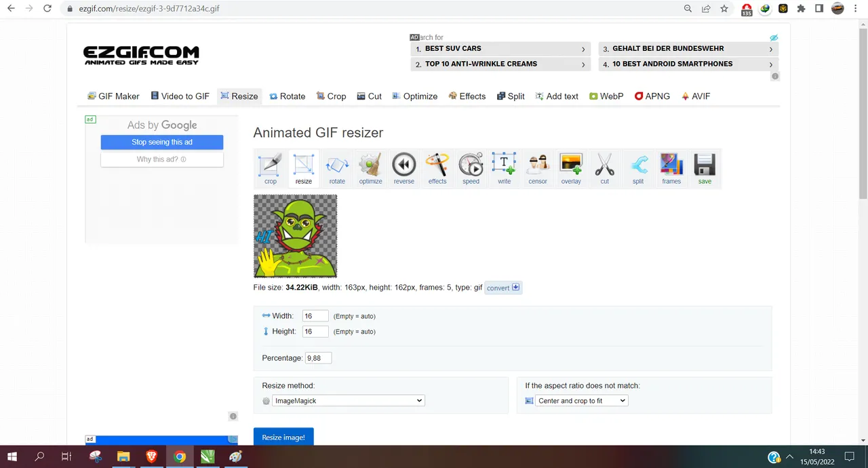Open the Effects menu item
Screen dimensions: 868x468
pyautogui.click(x=467, y=96)
